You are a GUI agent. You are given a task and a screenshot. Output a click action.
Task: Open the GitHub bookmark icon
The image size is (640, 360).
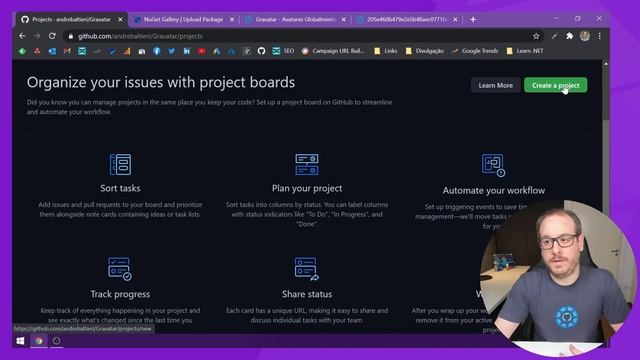coord(261,51)
